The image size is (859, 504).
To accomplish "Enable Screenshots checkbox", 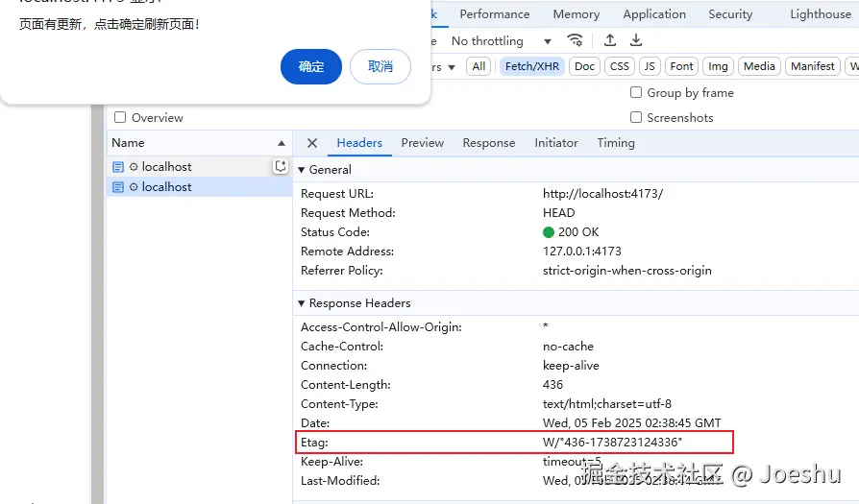I will [x=636, y=117].
